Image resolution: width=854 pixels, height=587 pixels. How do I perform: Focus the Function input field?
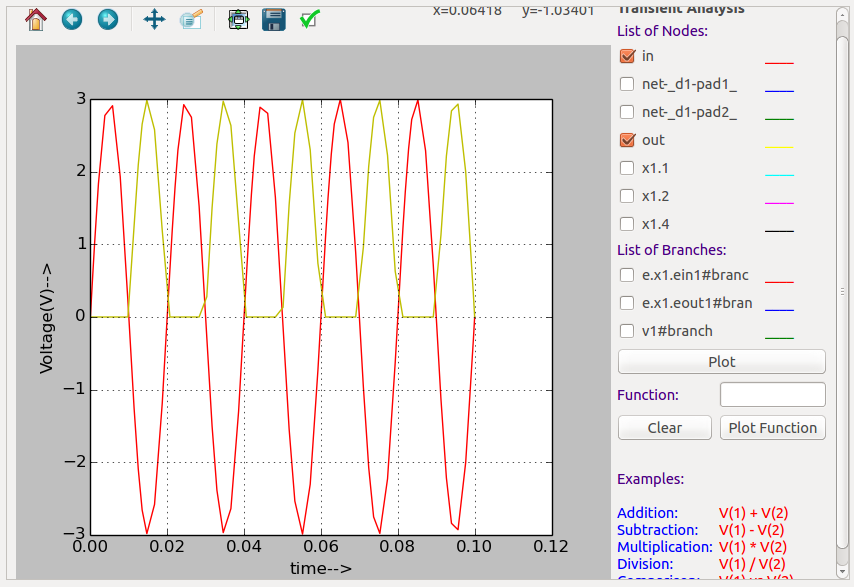click(x=773, y=394)
